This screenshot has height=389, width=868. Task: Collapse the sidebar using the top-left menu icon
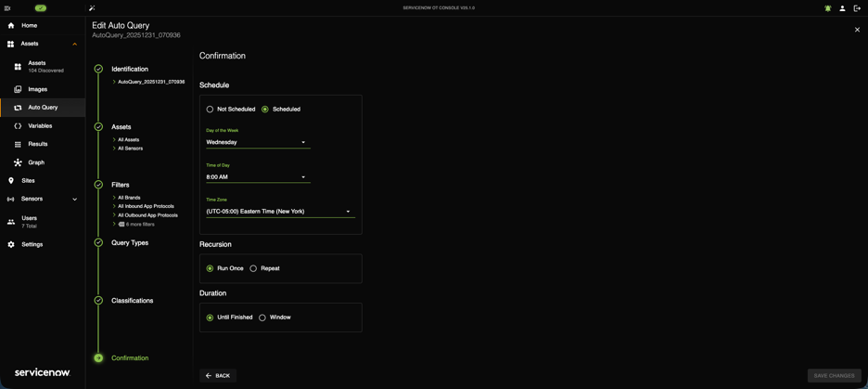(x=7, y=8)
